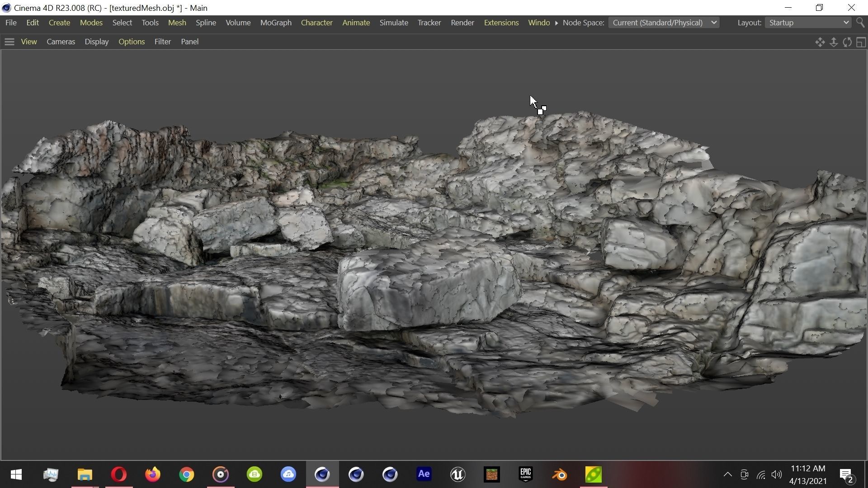
Task: Open the Simulate menu
Action: (x=394, y=23)
